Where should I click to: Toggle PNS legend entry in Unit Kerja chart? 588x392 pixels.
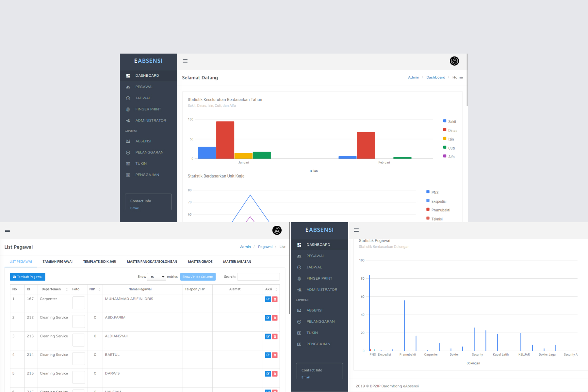point(432,192)
